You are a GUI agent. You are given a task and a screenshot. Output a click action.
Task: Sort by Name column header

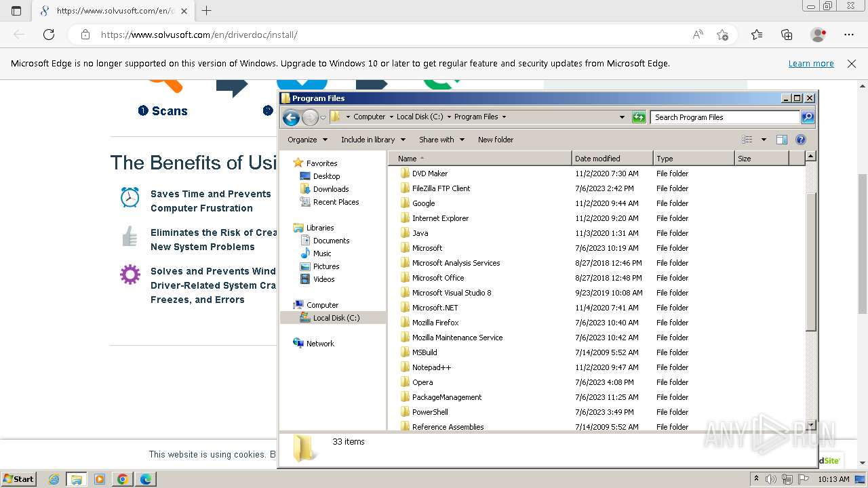(480, 159)
